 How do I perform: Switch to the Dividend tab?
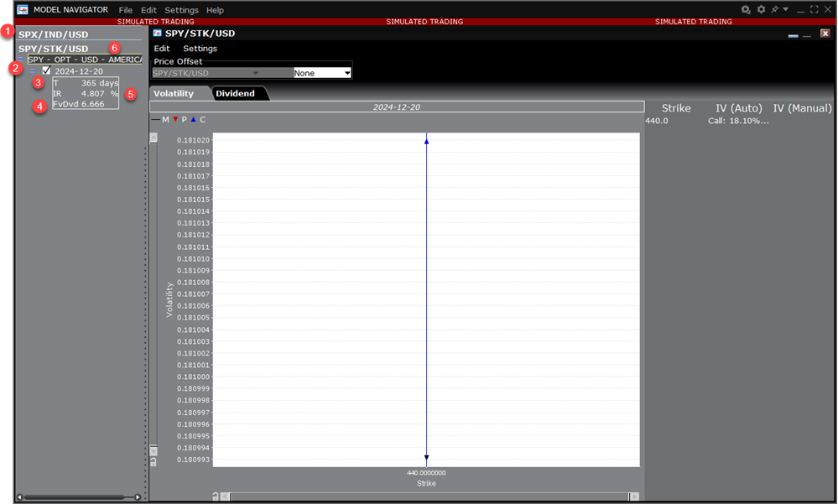pos(235,93)
